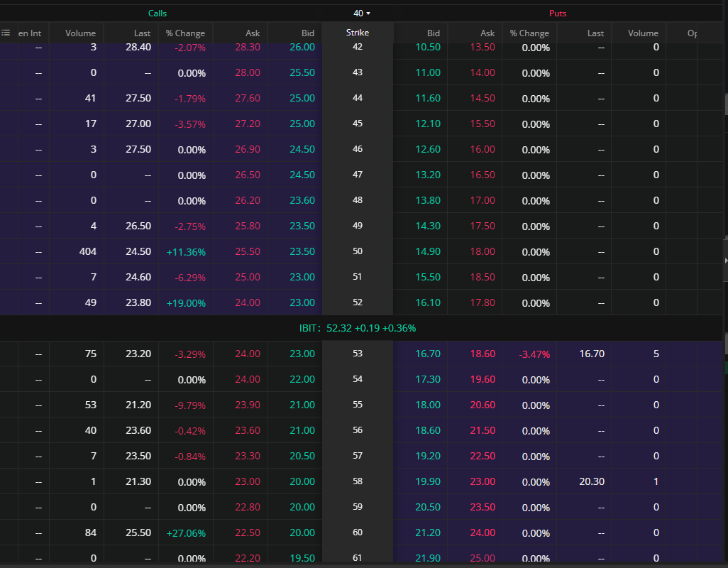Screen dimensions: 728x568
Task: Sort by the Strike column header
Action: point(358,33)
